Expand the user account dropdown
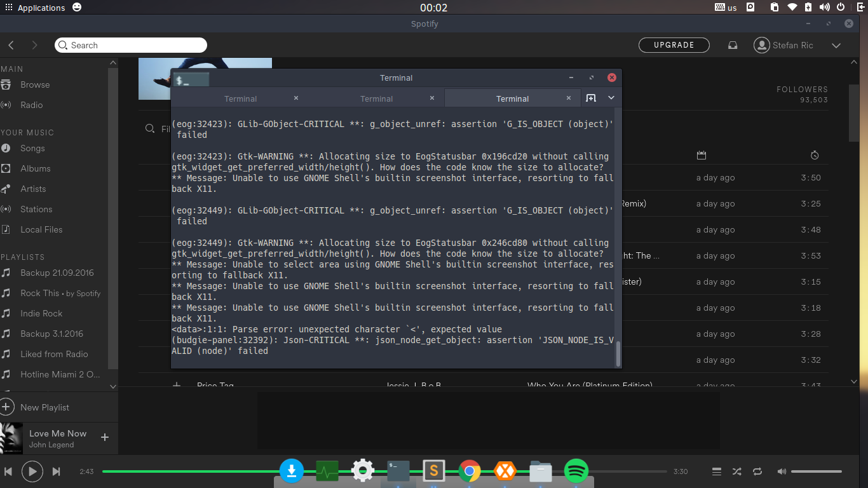Screen dimensions: 868x488 coord(836,45)
